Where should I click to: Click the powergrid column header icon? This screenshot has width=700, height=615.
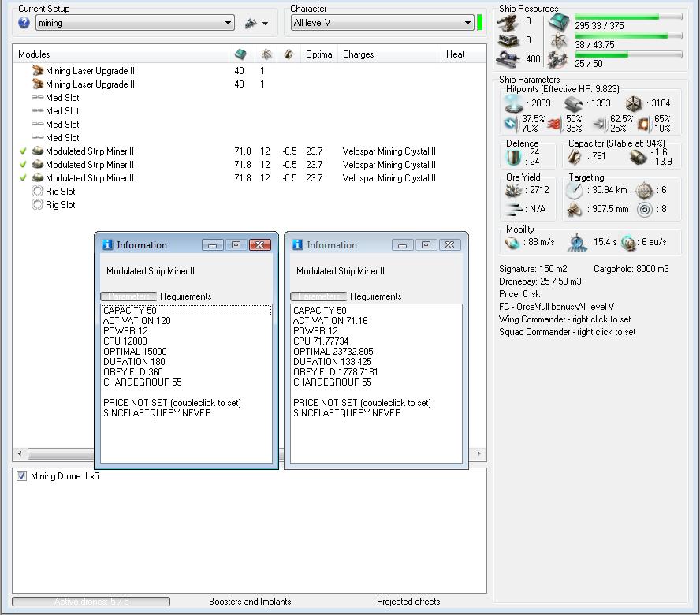pos(266,54)
